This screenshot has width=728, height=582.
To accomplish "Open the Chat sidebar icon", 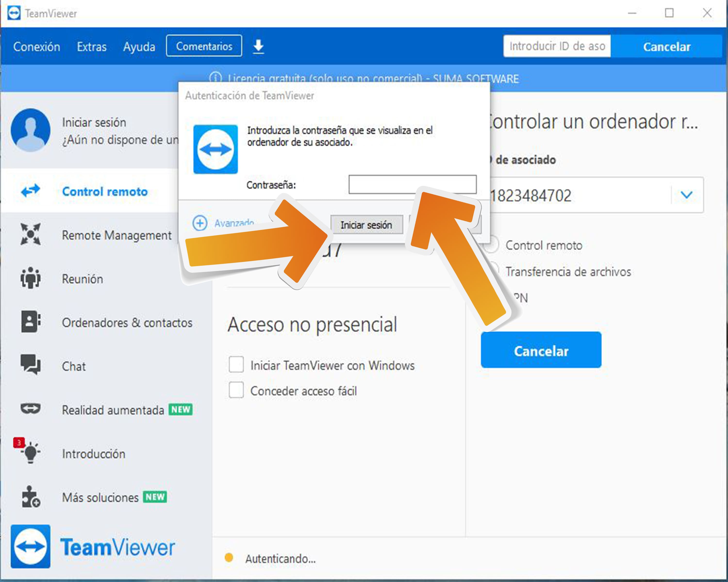I will 30,365.
